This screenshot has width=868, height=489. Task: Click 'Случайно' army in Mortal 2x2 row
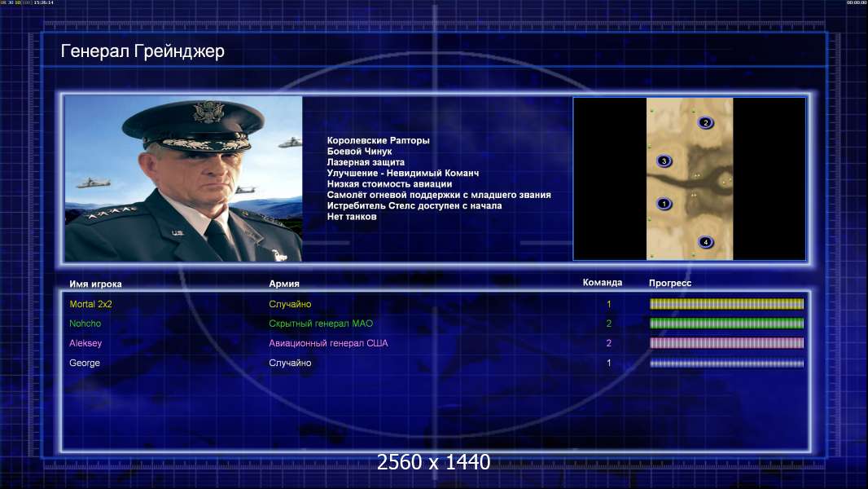click(x=290, y=304)
